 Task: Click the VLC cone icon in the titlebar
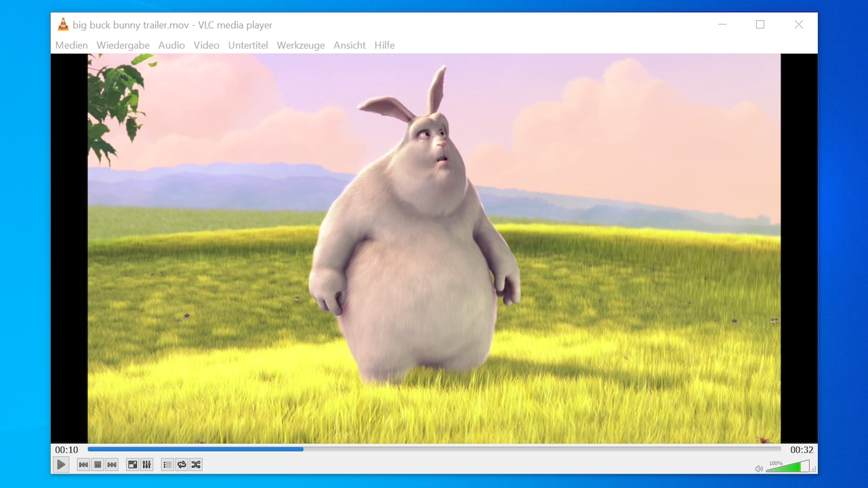click(62, 24)
